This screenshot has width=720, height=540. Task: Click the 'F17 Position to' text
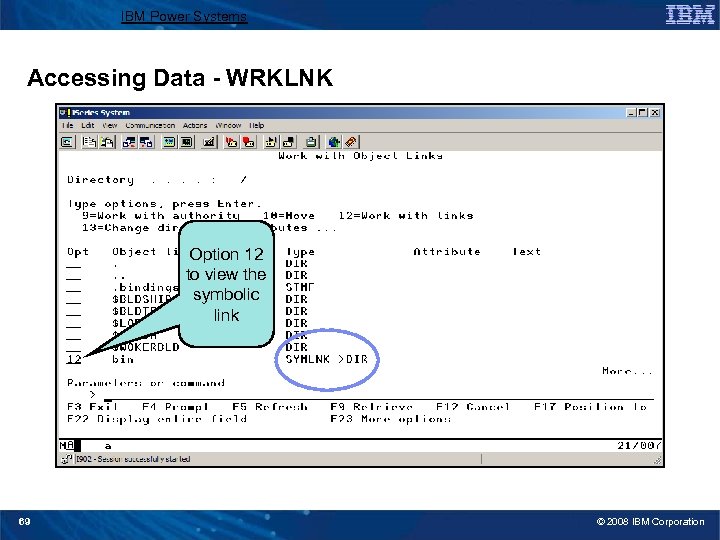point(591,407)
